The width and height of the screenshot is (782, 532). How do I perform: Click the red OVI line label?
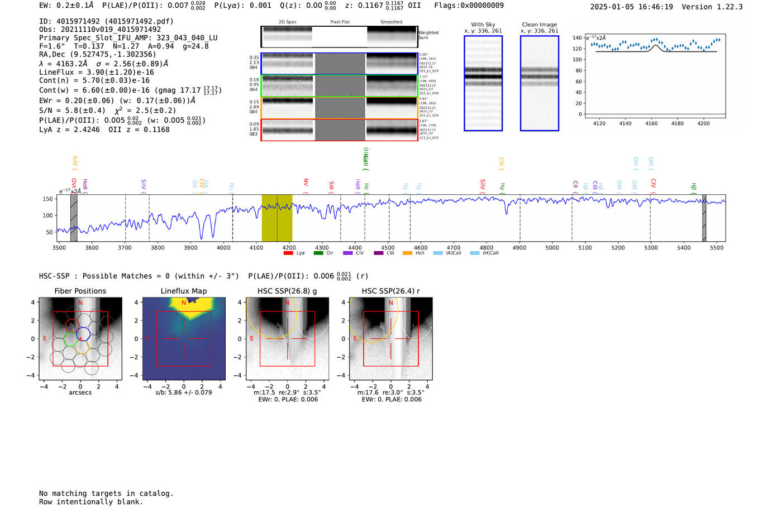74,185
